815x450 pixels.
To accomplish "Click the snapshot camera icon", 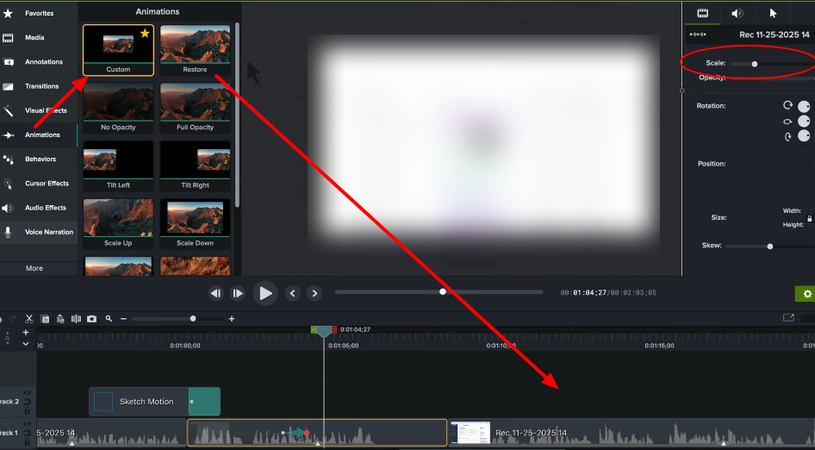I will 92,319.
